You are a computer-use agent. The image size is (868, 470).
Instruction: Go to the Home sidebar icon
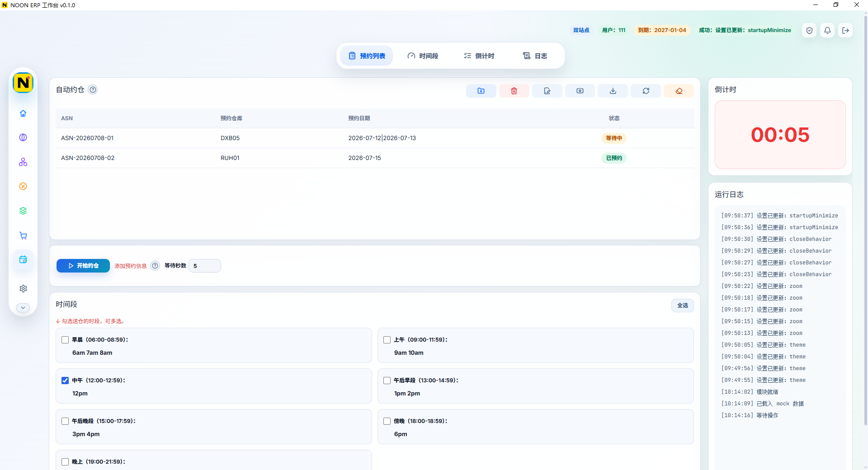point(23,113)
